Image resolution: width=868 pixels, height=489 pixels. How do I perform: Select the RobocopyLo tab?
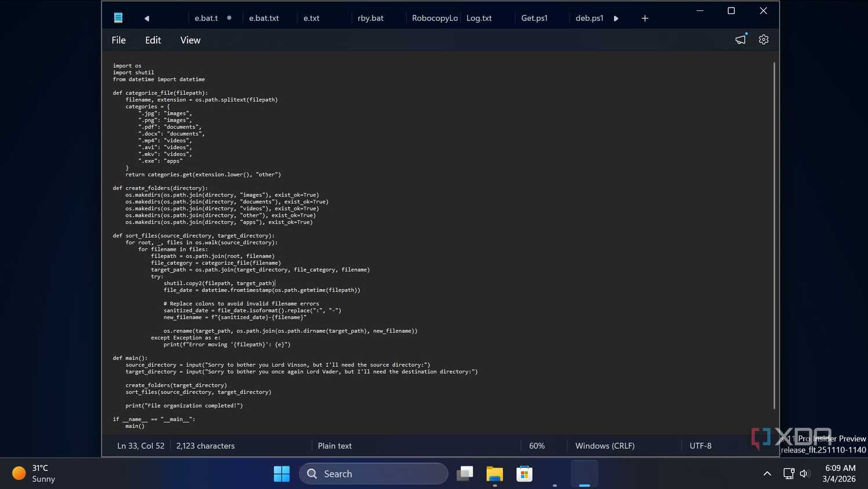click(435, 18)
